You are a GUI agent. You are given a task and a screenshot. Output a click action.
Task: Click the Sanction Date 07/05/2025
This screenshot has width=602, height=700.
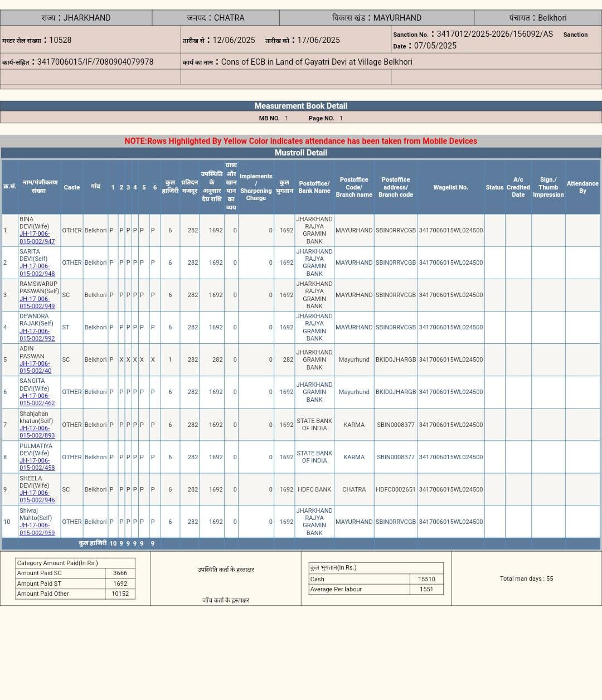435,46
